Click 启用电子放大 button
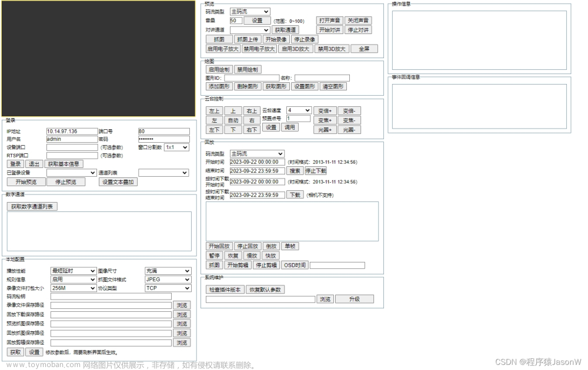 (x=223, y=49)
